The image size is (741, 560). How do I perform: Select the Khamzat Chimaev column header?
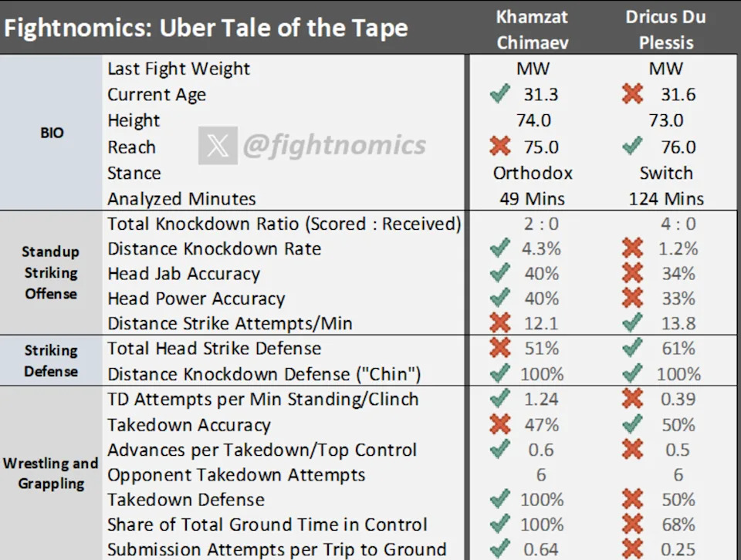[x=533, y=29]
